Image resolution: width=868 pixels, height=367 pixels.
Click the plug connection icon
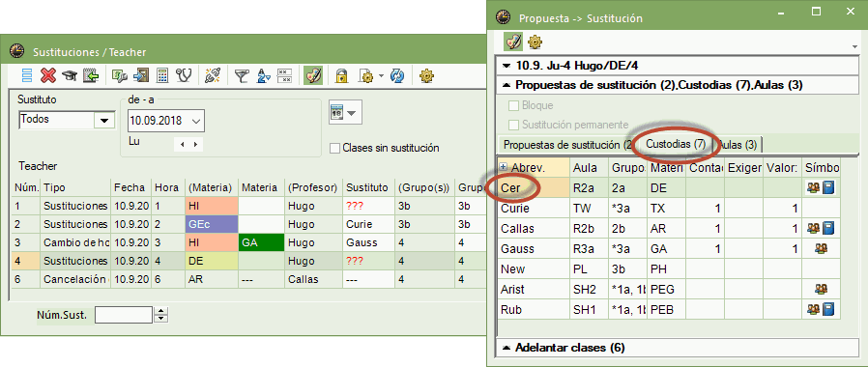pos(213,75)
